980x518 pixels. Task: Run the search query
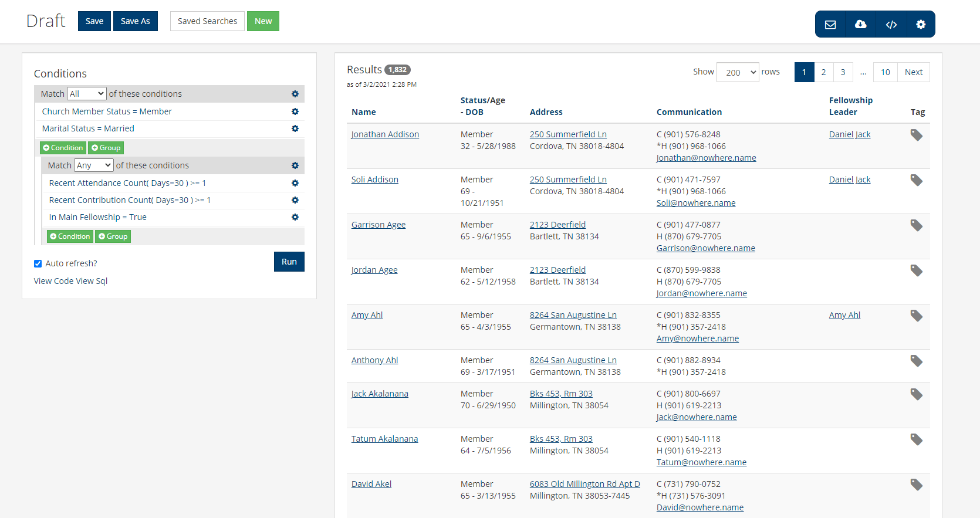[x=289, y=262]
